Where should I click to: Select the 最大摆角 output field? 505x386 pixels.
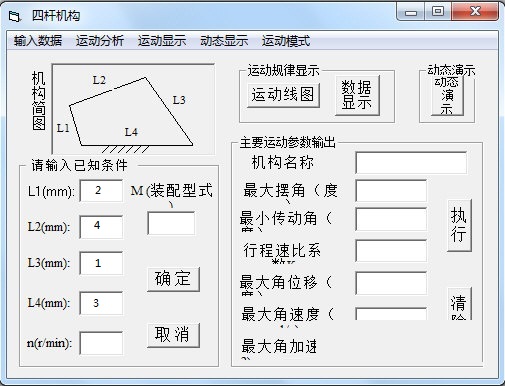tap(391, 191)
